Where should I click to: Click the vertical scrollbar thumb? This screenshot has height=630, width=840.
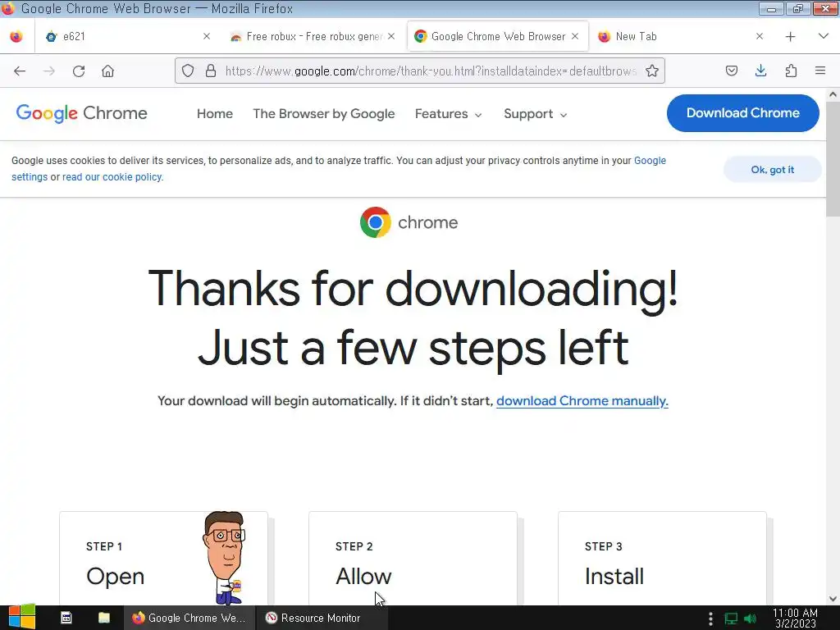[x=833, y=158]
